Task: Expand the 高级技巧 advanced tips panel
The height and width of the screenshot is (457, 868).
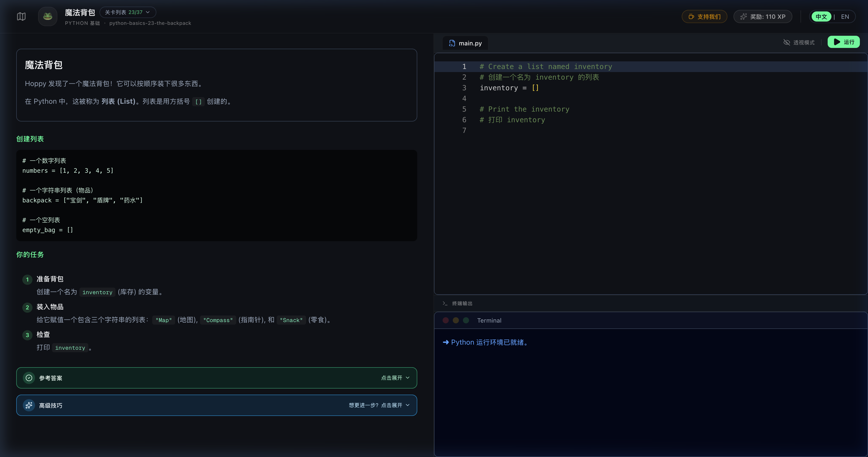Action: [379, 405]
